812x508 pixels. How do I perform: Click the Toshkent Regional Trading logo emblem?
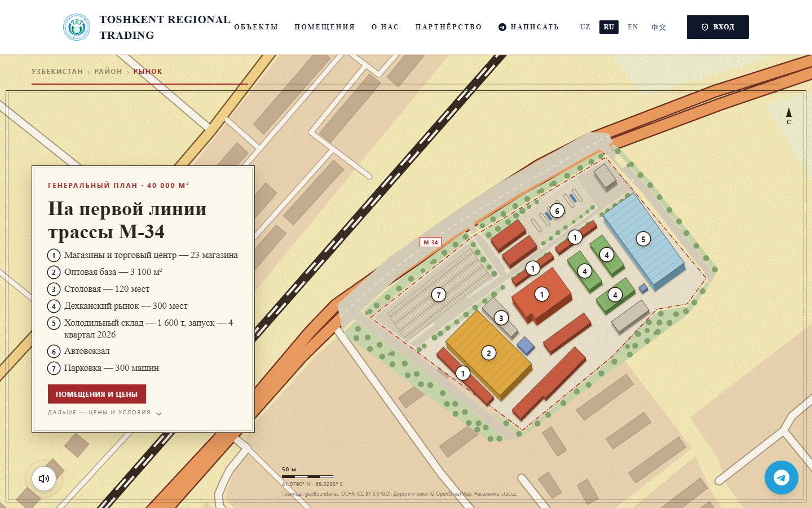[77, 27]
